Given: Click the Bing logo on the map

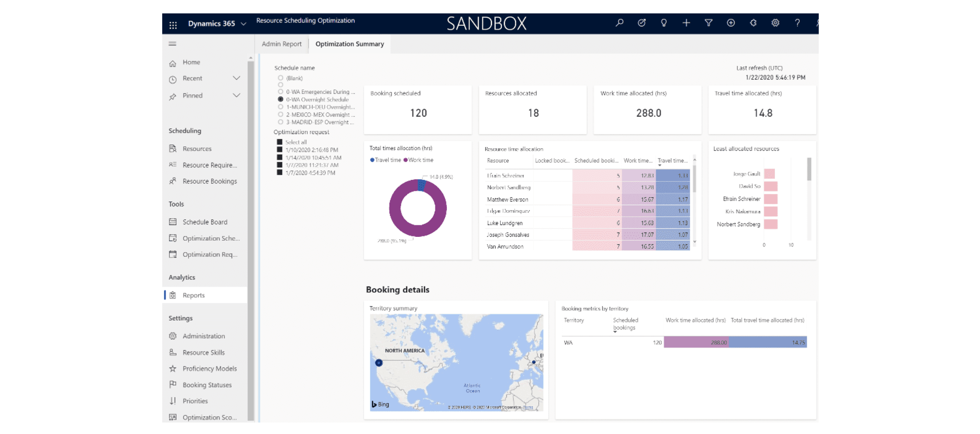Looking at the screenshot, I should [380, 404].
